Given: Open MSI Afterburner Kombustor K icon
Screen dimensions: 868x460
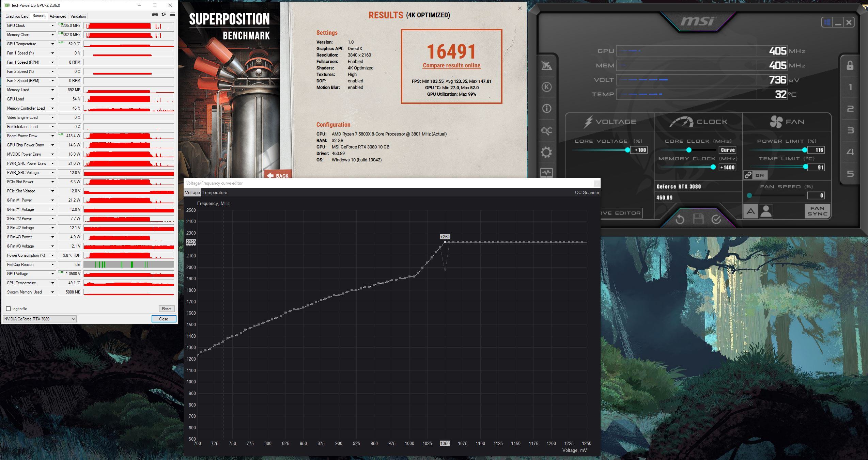Looking at the screenshot, I should point(546,87).
